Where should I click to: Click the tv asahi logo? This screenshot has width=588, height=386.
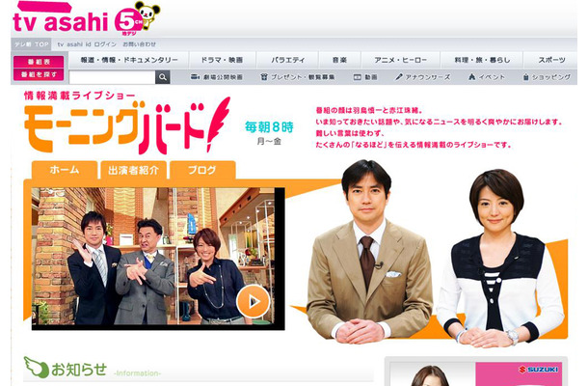tap(61, 17)
